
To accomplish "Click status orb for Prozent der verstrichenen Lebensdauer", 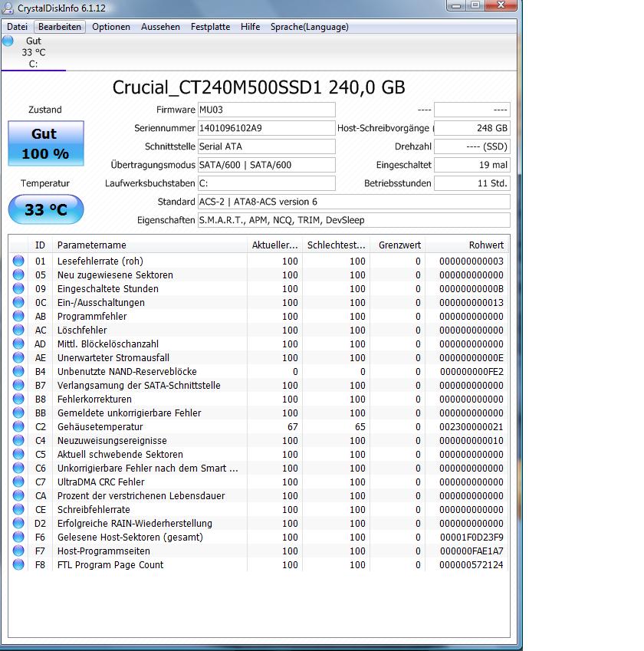I will [18, 495].
